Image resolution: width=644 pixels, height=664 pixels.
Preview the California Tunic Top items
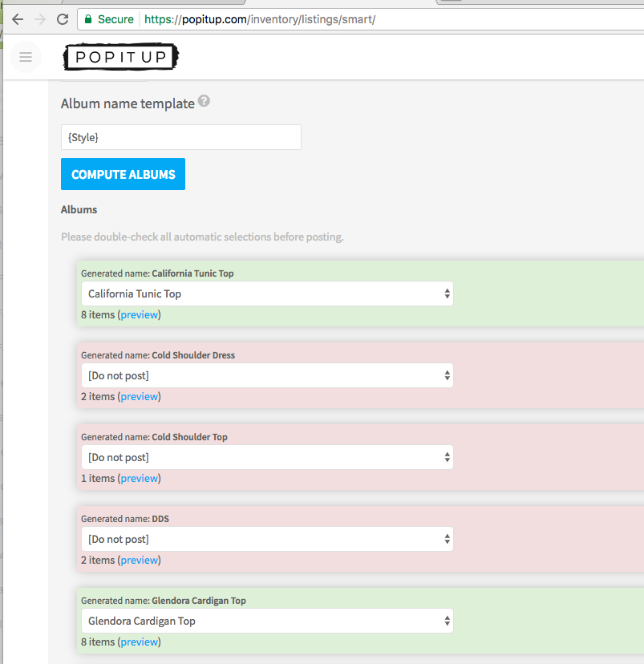[x=140, y=314]
